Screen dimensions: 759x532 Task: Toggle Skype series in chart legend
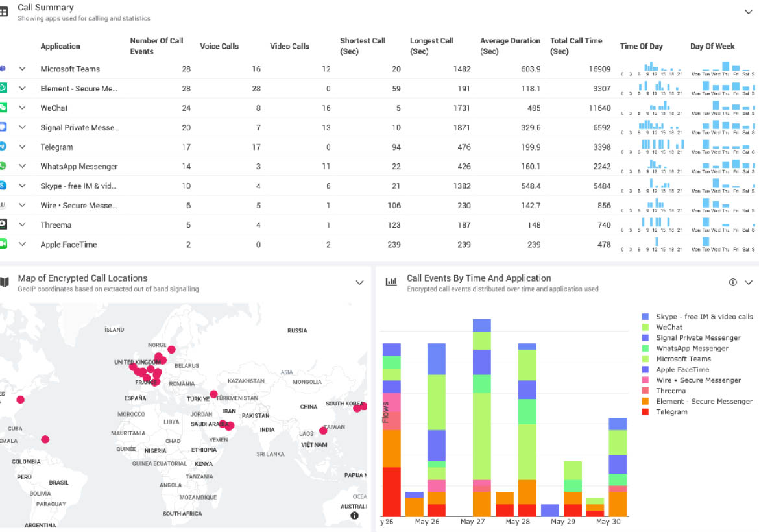(704, 317)
